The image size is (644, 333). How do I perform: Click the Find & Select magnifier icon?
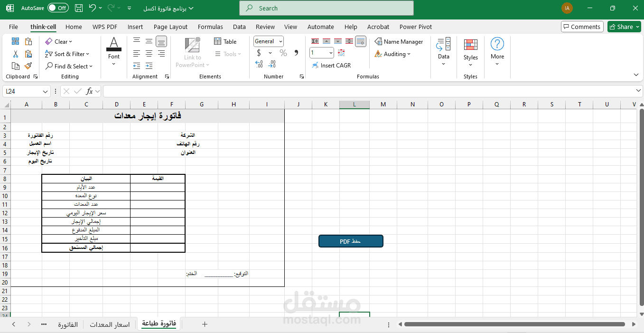pyautogui.click(x=49, y=66)
